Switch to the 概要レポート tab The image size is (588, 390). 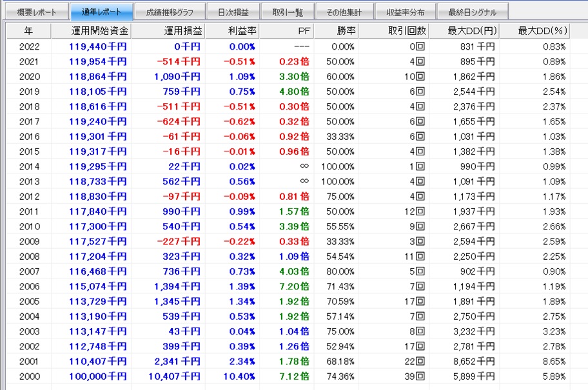(35, 12)
